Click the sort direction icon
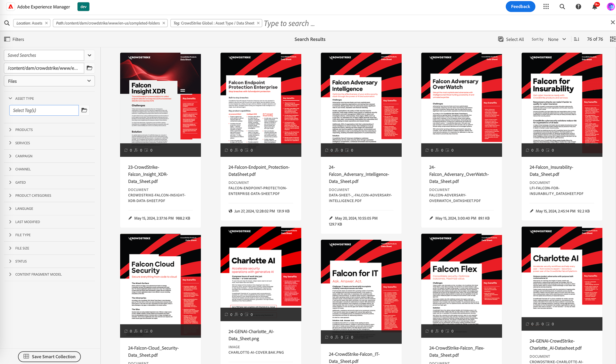Screen dimensions: 616x364 coord(577,39)
